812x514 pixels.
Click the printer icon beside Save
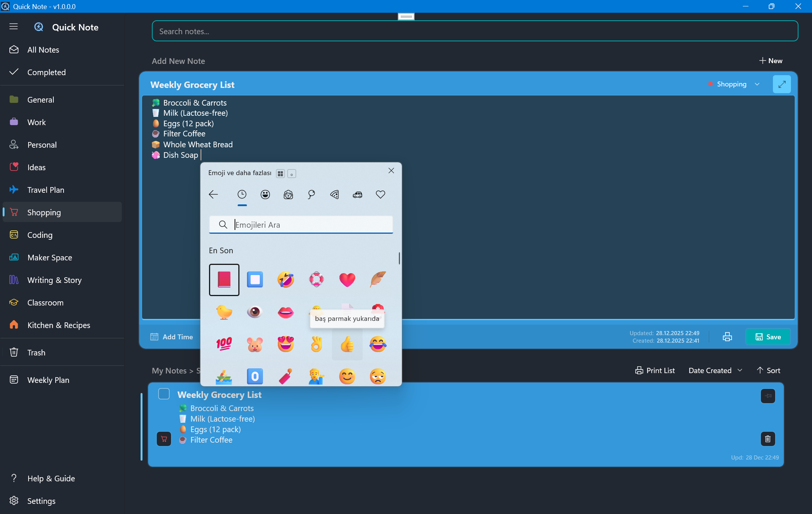click(x=727, y=337)
